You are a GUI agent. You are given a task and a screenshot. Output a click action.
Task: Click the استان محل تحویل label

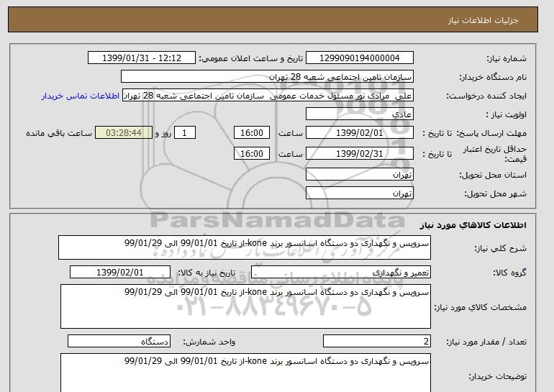493,176
